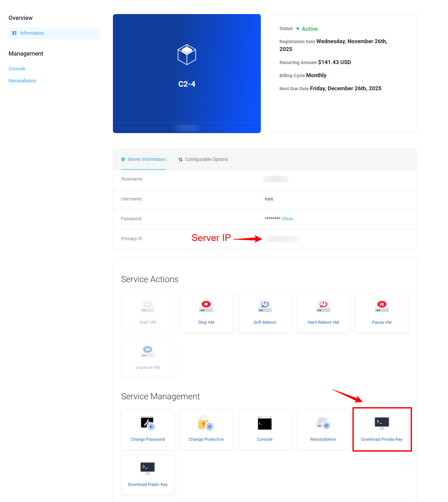Image resolution: width=448 pixels, height=502 pixels.
Task: Click the Soft Reboot icon
Action: [264, 306]
